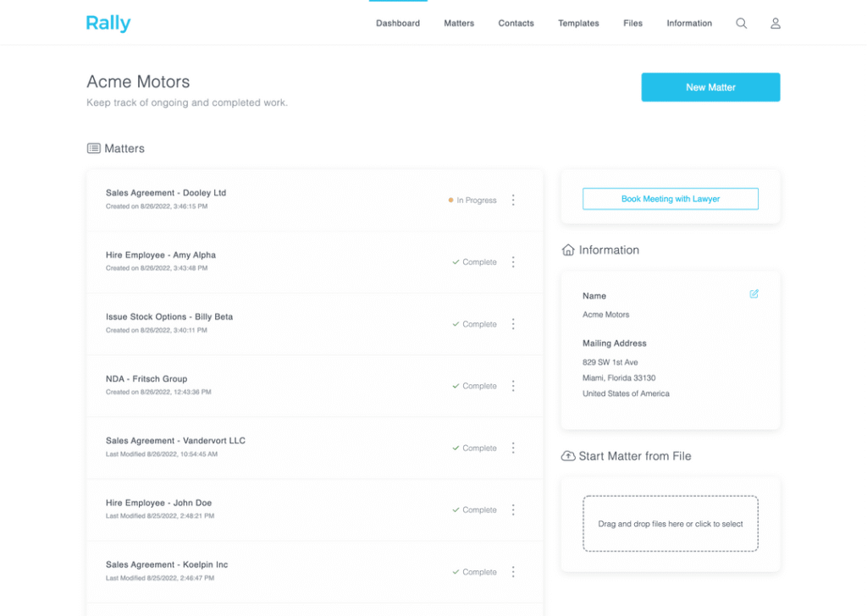This screenshot has width=867, height=616.
Task: Click the Rally logo
Action: (108, 23)
